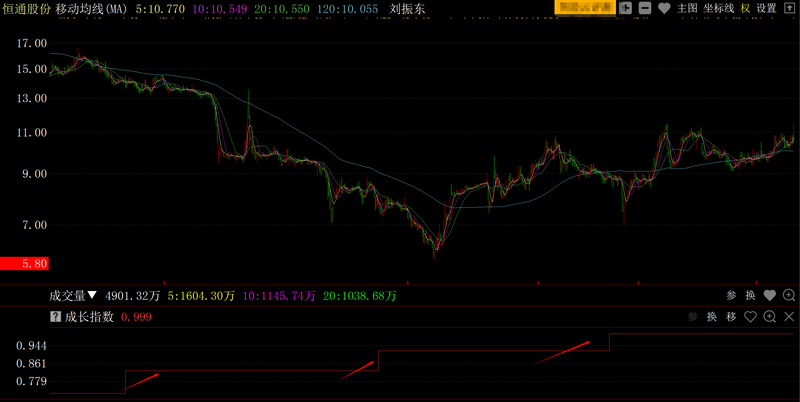Click magnifier icon in 成长指数 panel header
Viewport: 800px width, 402px height.
(769, 317)
